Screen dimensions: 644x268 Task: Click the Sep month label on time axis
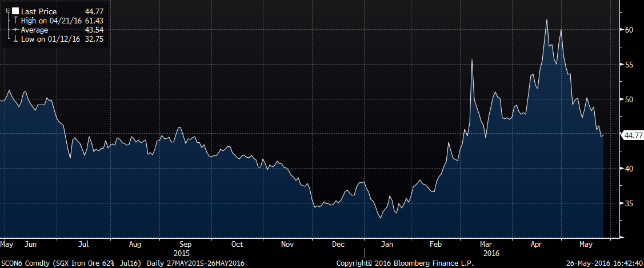[x=185, y=244]
